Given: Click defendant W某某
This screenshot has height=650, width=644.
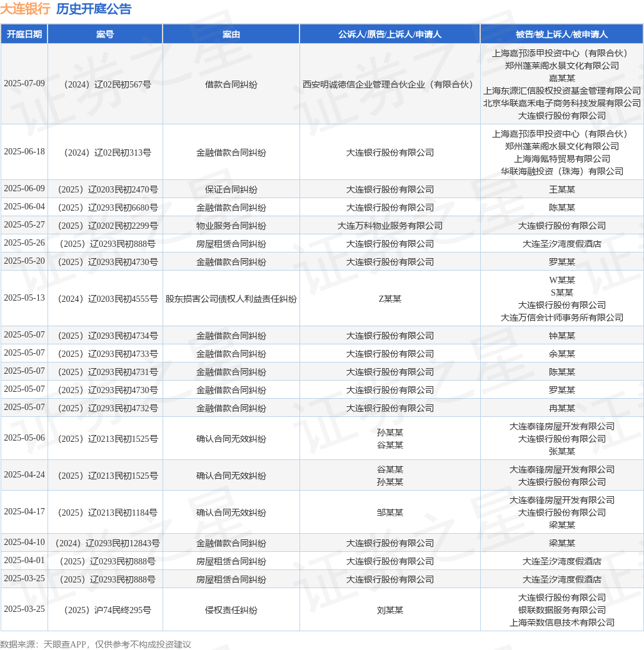Looking at the screenshot, I should pyautogui.click(x=562, y=280).
